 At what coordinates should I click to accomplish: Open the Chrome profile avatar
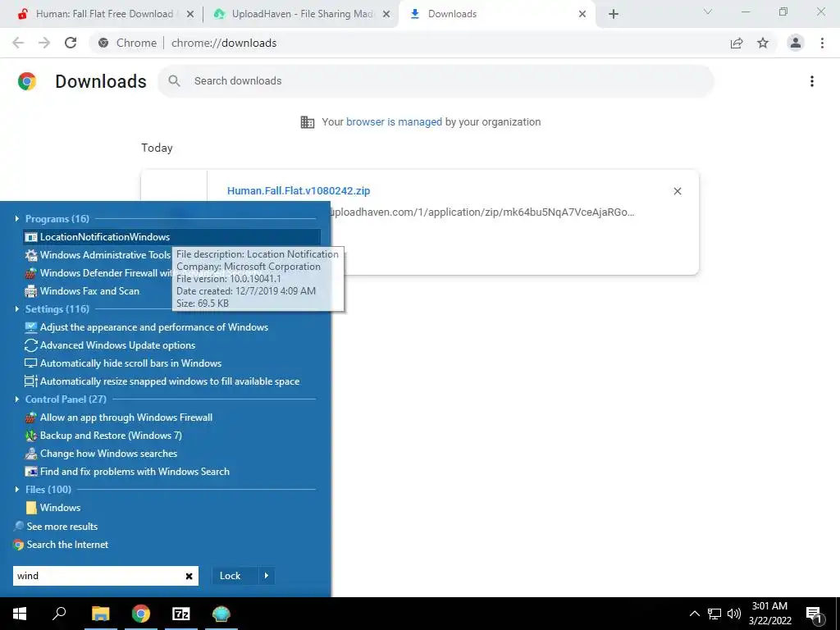tap(796, 43)
